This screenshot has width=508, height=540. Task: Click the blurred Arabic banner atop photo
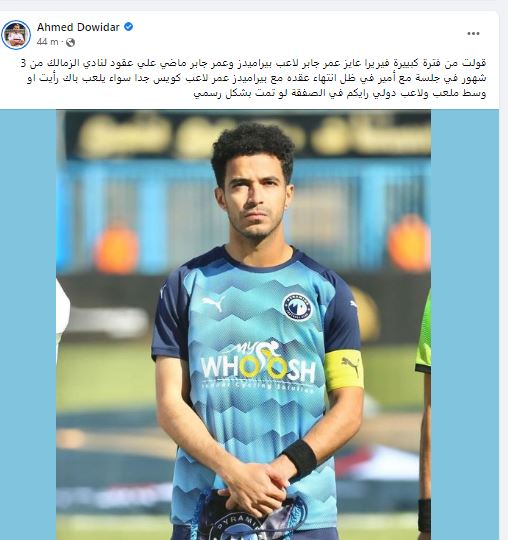(x=248, y=135)
